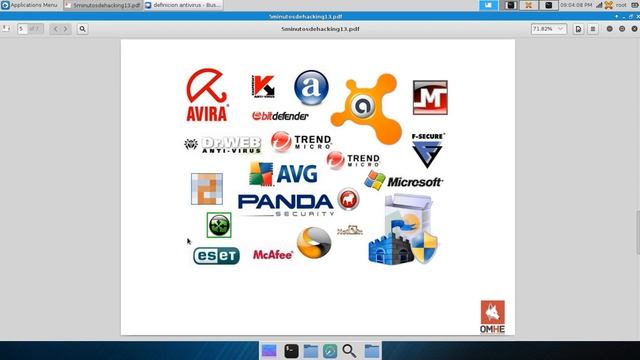Go to the next page
The image size is (640, 360).
65,29
